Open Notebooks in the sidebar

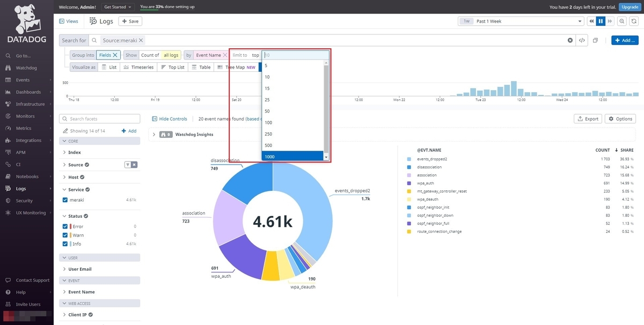pyautogui.click(x=27, y=176)
